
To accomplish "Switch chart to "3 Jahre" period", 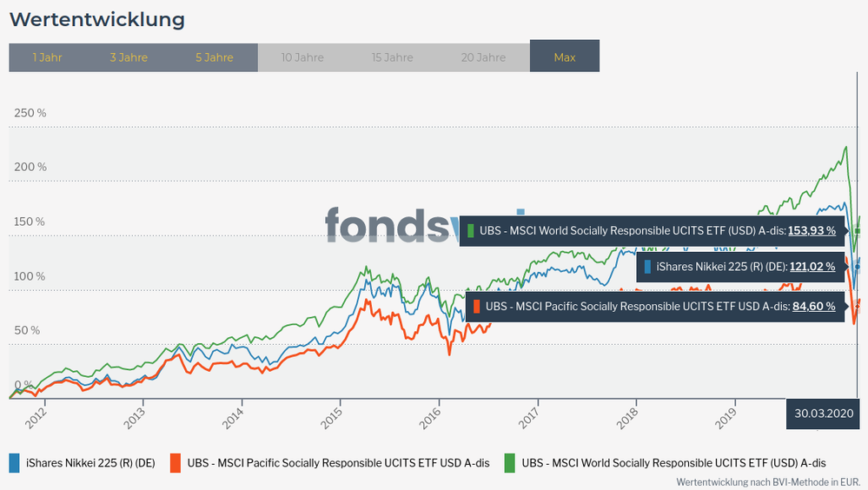I will tap(129, 57).
